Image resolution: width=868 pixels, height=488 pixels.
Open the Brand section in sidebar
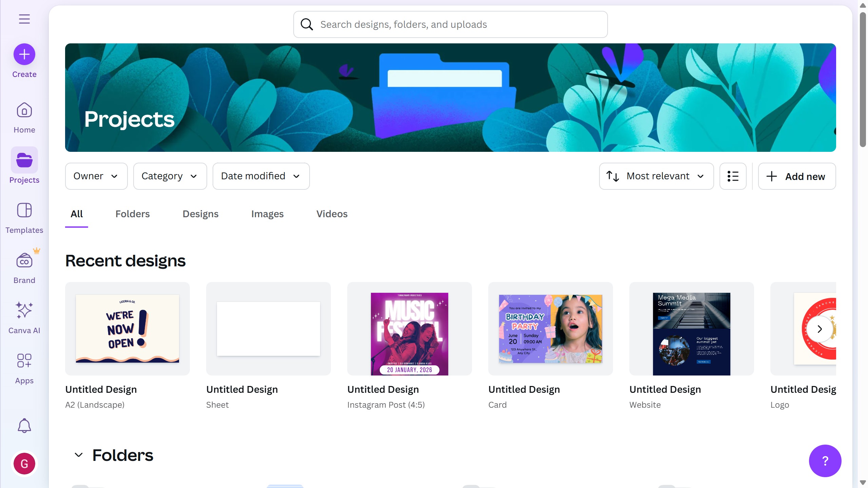[24, 267]
